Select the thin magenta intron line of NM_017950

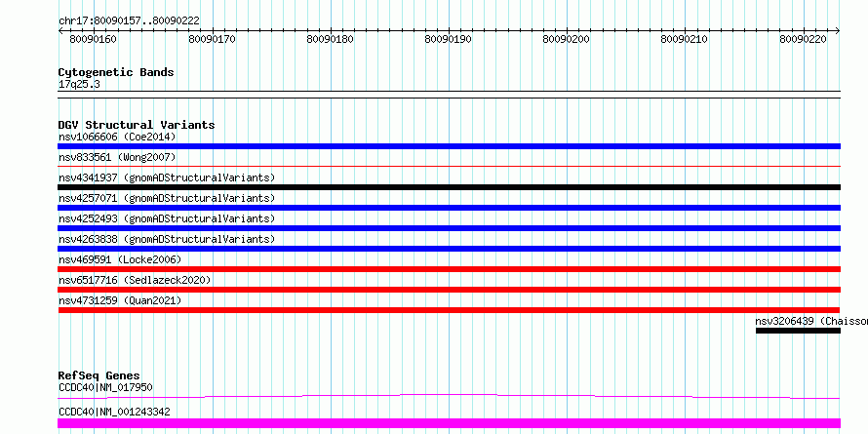point(449,396)
